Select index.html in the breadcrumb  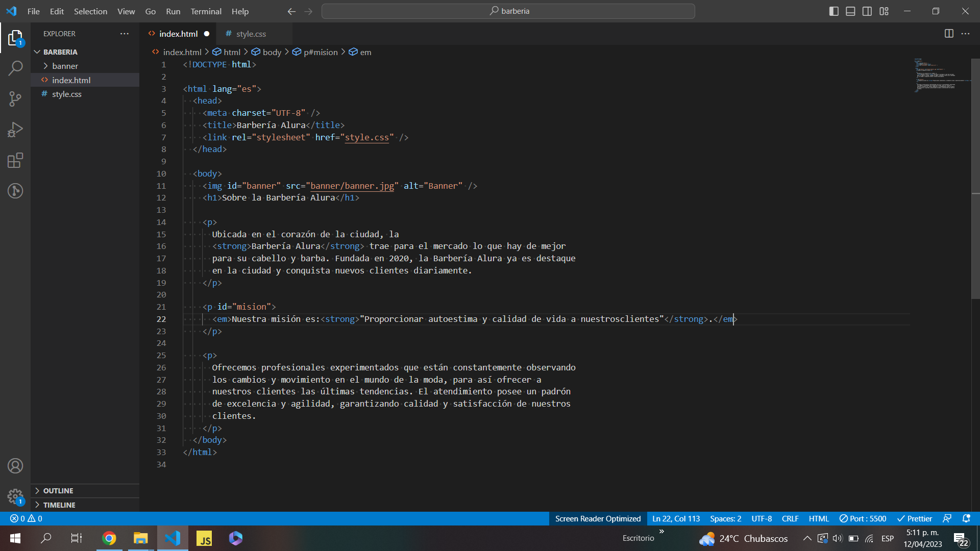[x=177, y=52]
